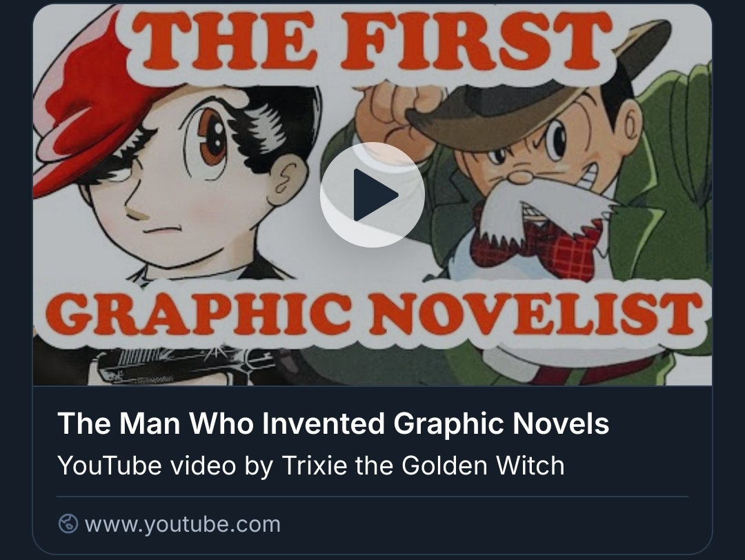Click the GRAPHIC NOVELIST text on the thumbnail
Screen dimensions: 745x560
(374, 314)
